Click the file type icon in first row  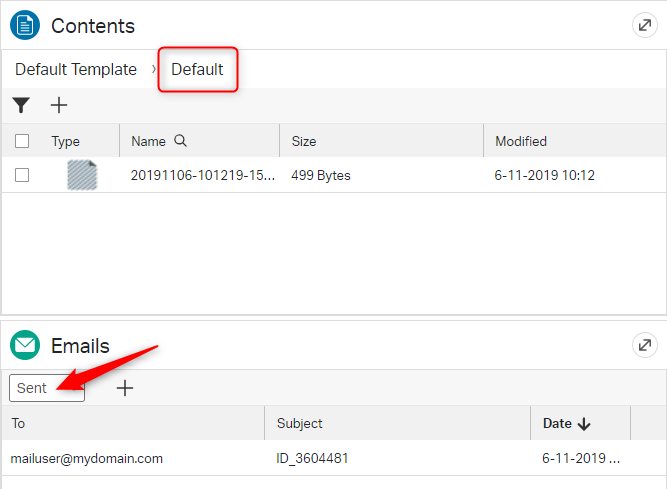pos(81,175)
